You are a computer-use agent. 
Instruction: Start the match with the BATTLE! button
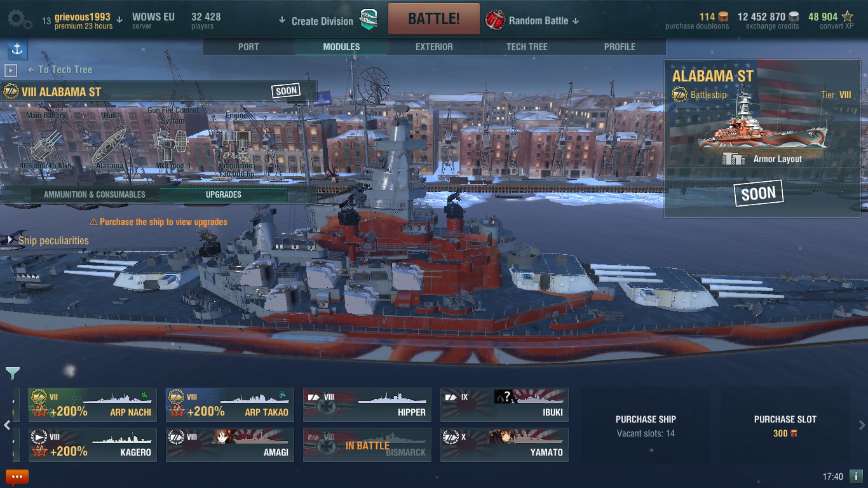[x=434, y=18]
